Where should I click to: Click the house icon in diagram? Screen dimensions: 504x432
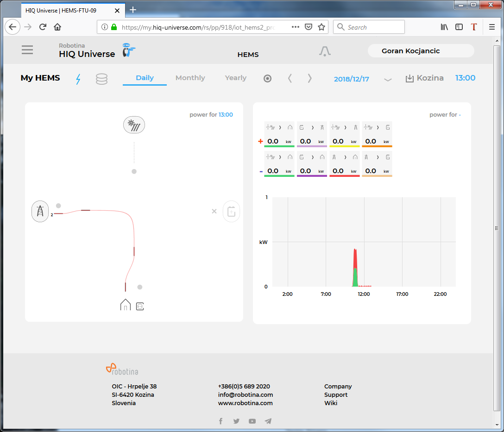point(126,305)
